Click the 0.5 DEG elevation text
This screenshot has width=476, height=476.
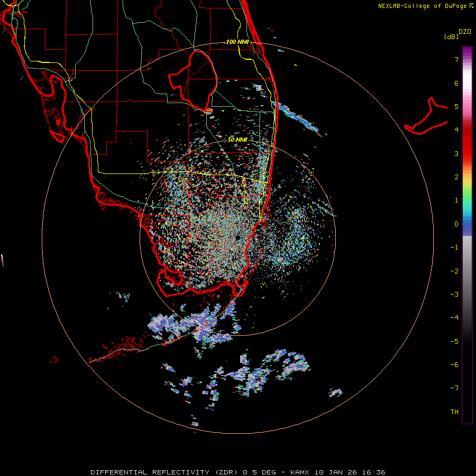click(x=259, y=472)
